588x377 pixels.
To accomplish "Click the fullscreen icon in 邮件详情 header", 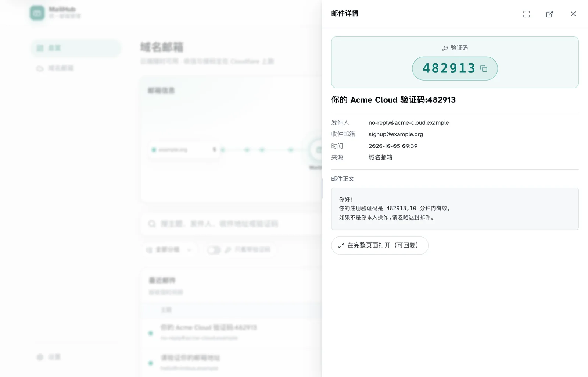I will [x=527, y=14].
